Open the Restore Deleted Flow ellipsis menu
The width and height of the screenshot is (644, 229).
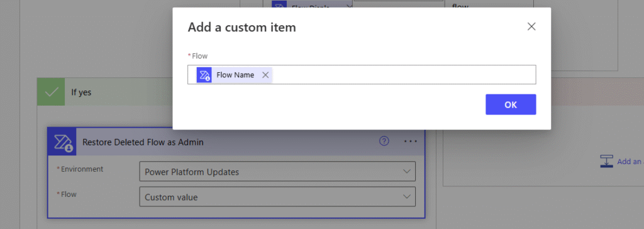[x=410, y=142]
